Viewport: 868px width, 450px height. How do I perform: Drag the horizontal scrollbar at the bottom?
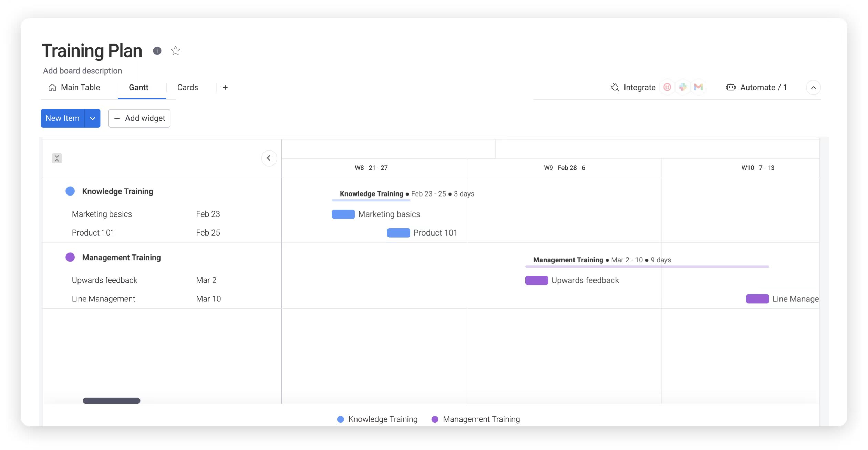111,400
